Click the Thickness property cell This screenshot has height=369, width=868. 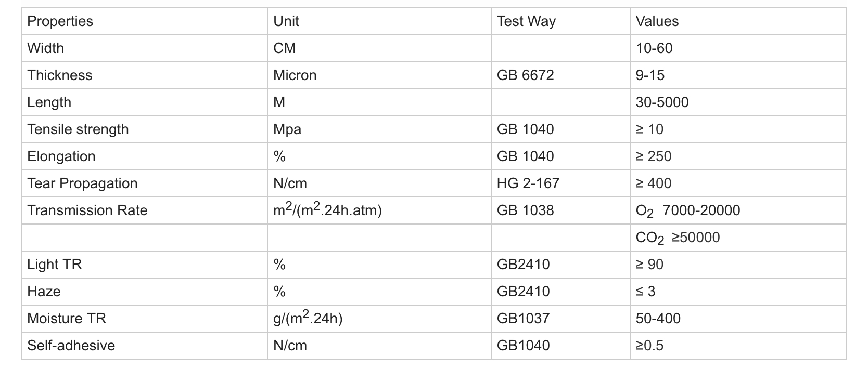(x=59, y=75)
